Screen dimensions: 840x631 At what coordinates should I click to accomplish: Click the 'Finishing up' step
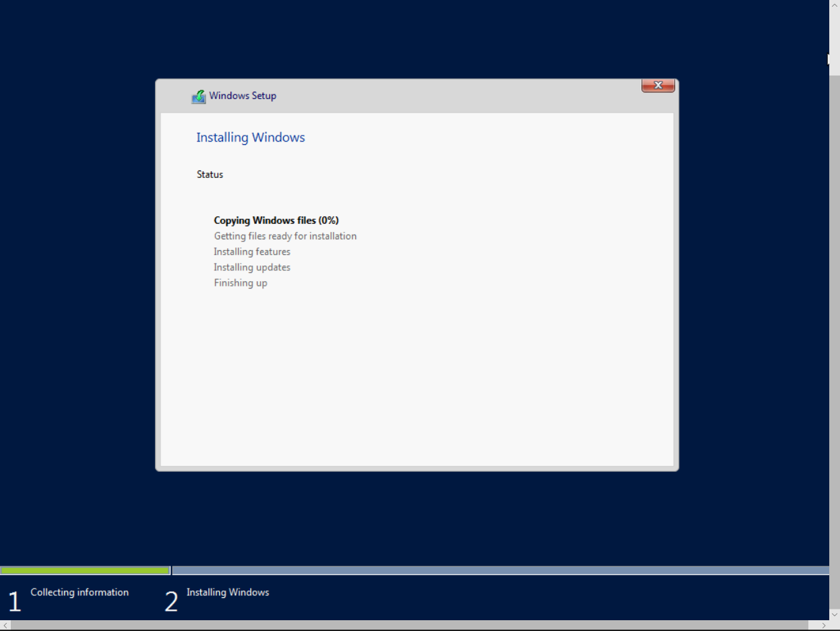click(241, 283)
